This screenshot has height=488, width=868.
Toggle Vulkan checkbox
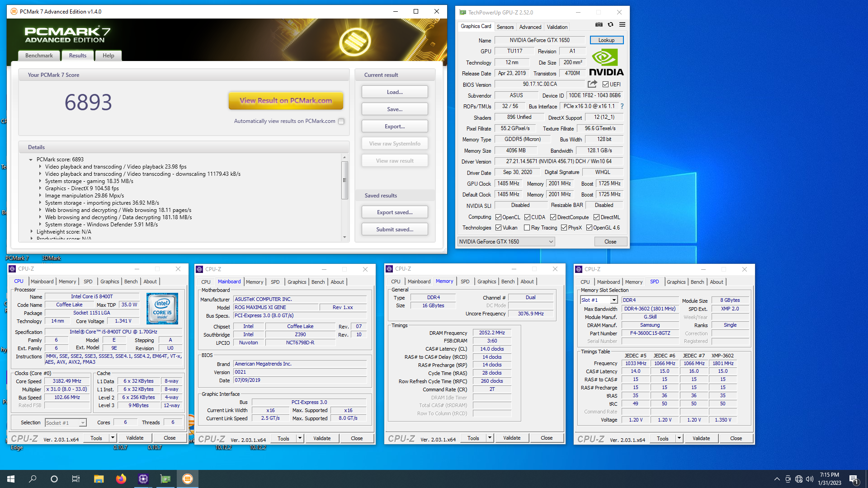pyautogui.click(x=498, y=228)
